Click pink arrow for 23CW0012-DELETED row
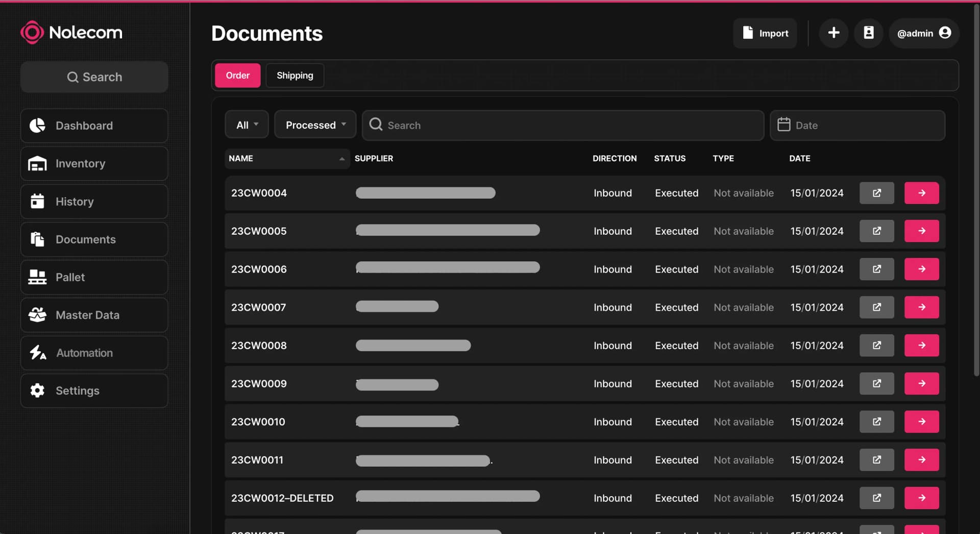This screenshot has width=980, height=534. point(921,498)
